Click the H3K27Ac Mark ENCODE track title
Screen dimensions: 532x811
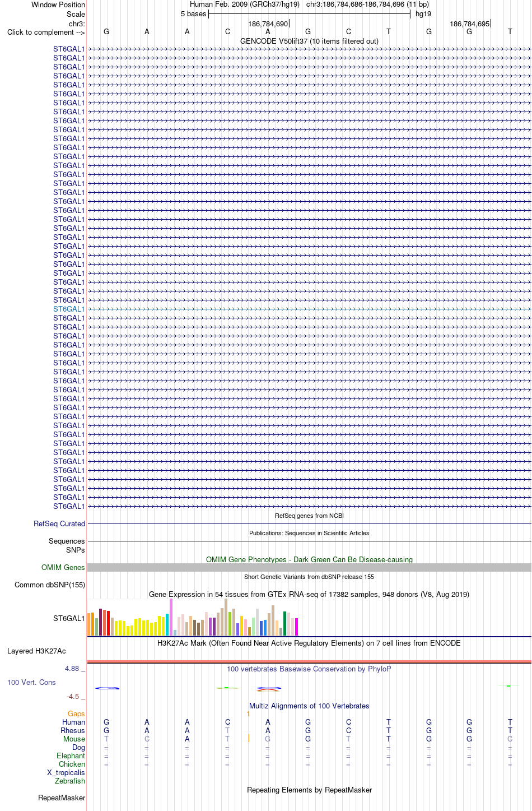309,643
